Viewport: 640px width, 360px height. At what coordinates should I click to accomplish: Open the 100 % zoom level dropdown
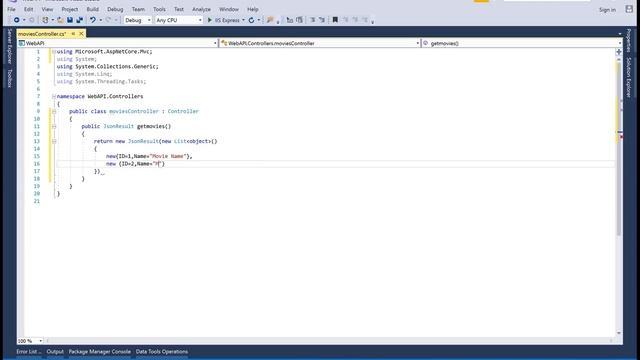[x=30, y=341]
